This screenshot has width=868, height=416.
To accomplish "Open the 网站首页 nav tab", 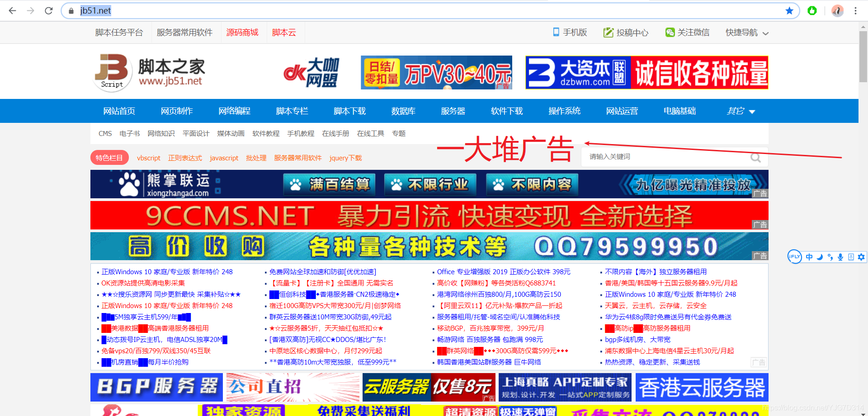I will (119, 111).
